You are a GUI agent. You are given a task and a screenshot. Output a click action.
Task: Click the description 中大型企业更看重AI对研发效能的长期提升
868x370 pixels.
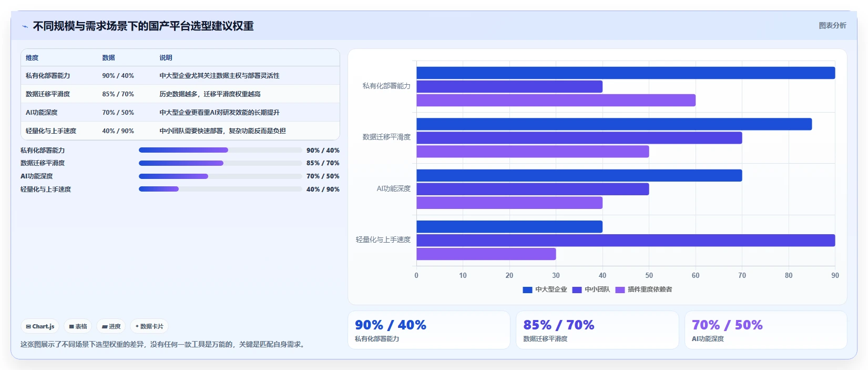[219, 113]
